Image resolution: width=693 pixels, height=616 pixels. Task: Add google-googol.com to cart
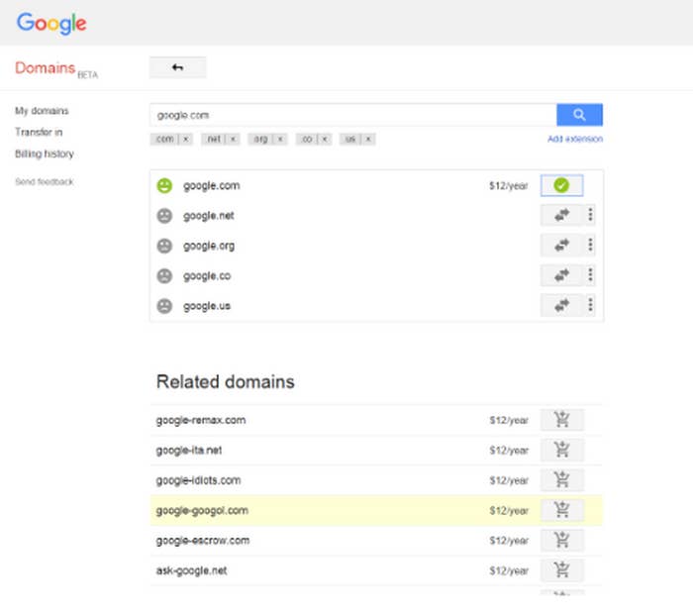[562, 510]
